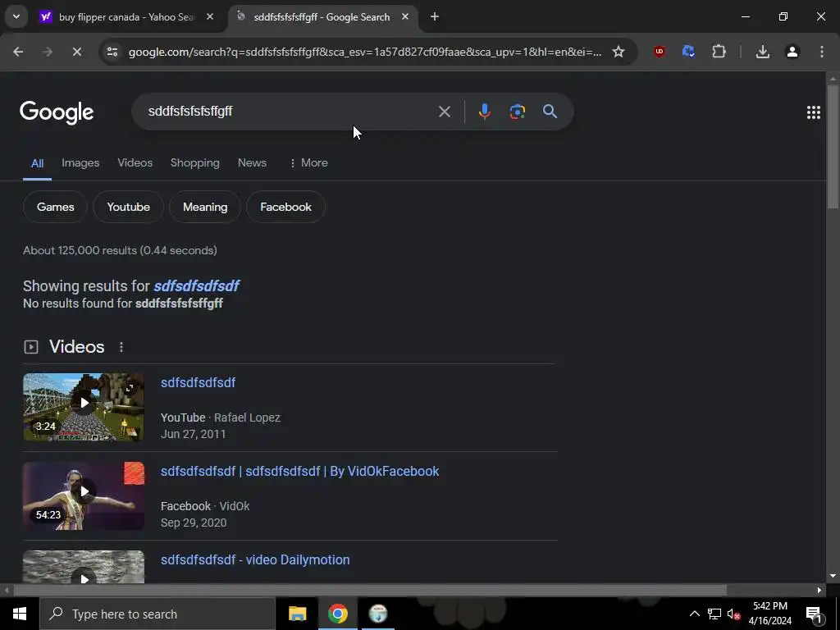Image resolution: width=840 pixels, height=630 pixels.
Task: Open a new browser tab
Action: tap(435, 17)
